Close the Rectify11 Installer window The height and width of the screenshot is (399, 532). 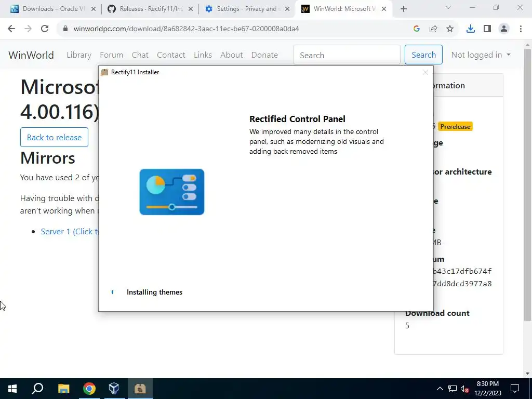pos(425,72)
